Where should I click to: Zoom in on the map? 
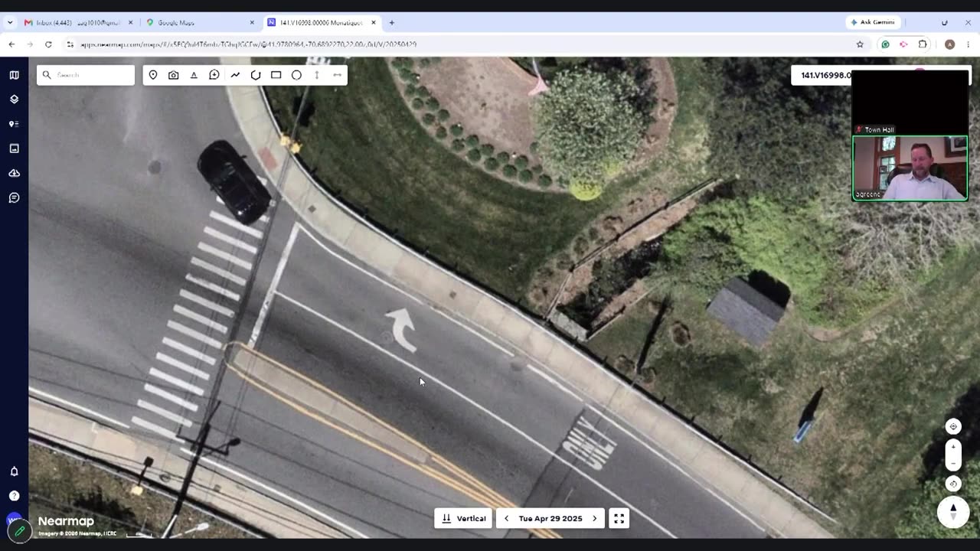(x=953, y=446)
